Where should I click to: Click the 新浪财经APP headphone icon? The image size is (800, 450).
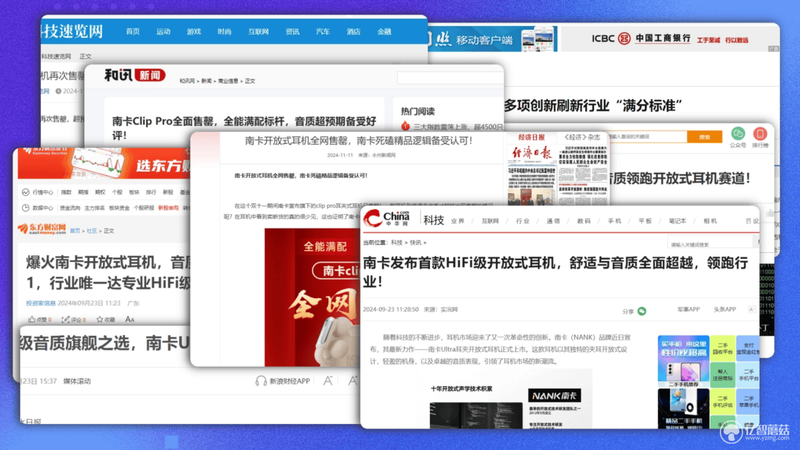261,381
